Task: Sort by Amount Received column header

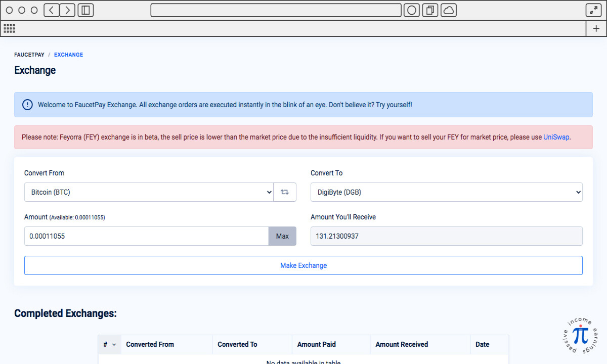Action: (420, 344)
